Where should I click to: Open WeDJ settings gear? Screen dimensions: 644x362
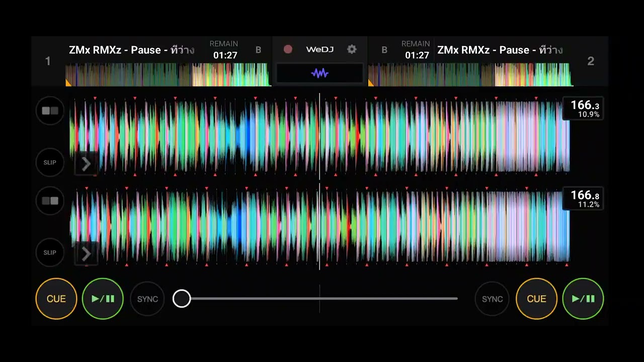[x=352, y=49]
